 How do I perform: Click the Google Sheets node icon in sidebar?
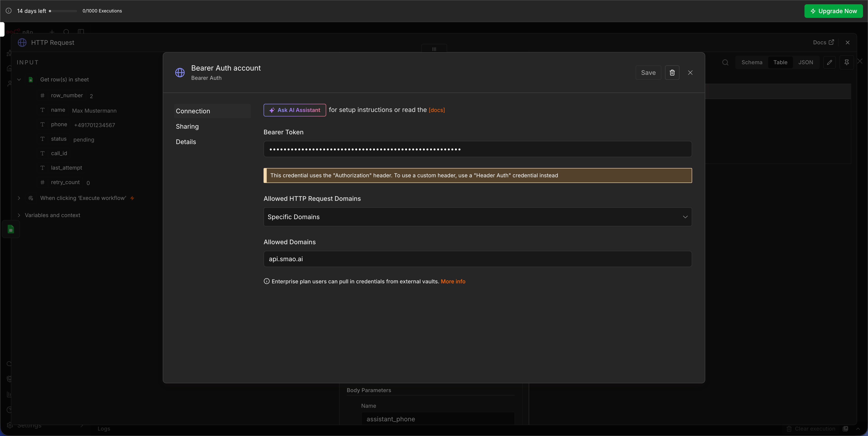[11, 229]
